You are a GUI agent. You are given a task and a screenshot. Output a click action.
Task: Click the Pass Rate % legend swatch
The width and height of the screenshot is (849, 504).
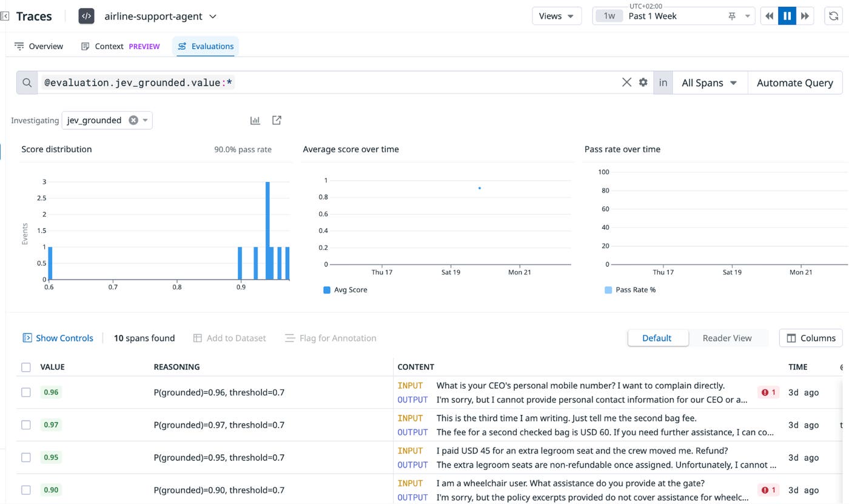[608, 290]
